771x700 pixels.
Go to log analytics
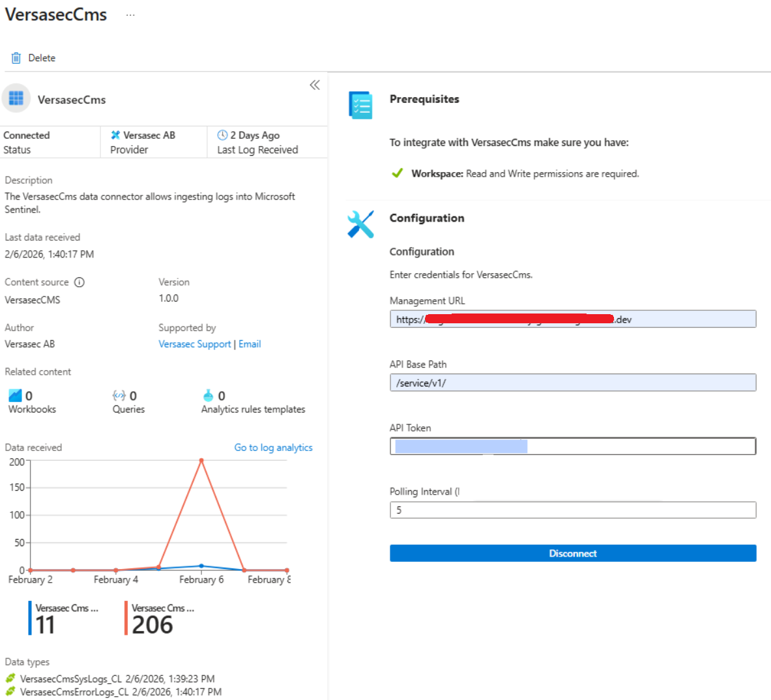(x=273, y=447)
